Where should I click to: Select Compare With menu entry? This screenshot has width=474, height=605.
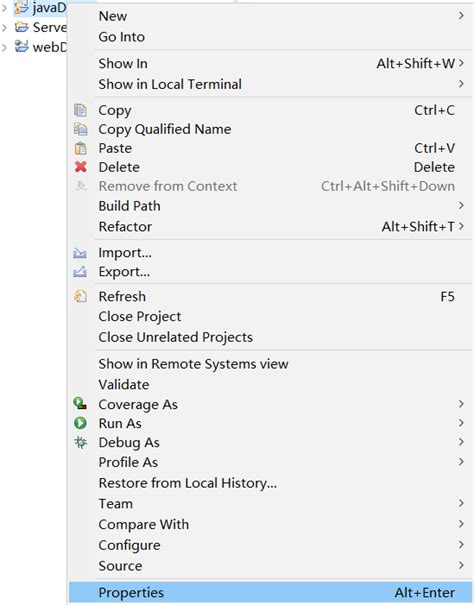(x=270, y=524)
